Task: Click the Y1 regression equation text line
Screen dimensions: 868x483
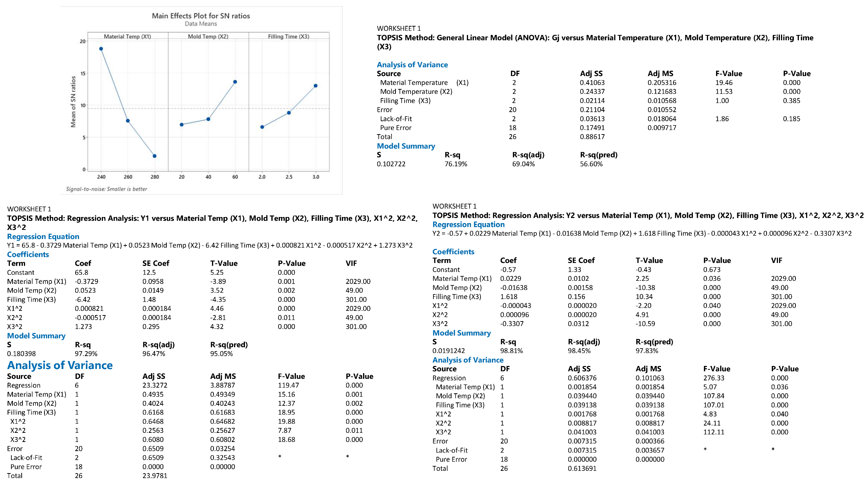Action: [x=210, y=245]
